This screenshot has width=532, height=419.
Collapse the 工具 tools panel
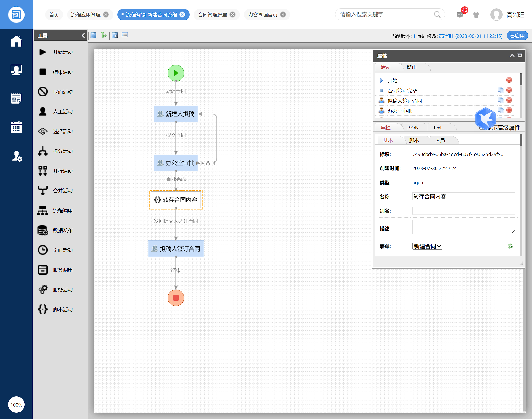point(83,36)
